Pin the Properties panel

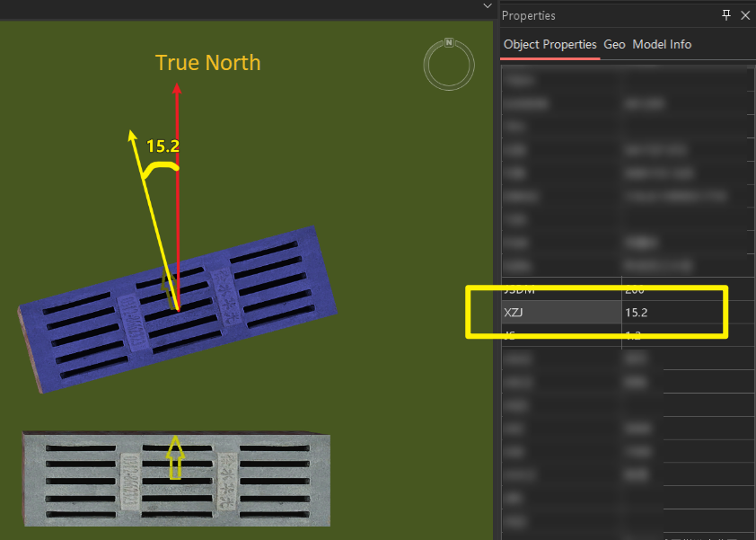[726, 15]
